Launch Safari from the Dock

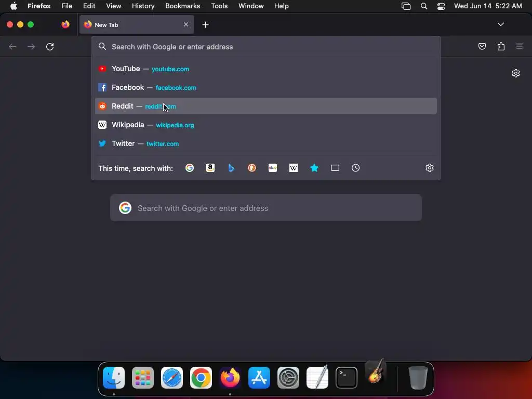(x=172, y=378)
